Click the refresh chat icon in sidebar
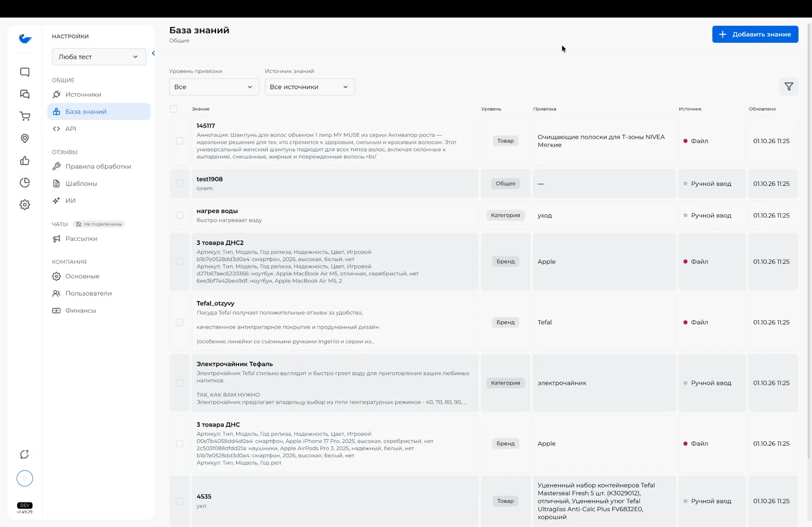Viewport: 812px width, 527px height. [25, 454]
